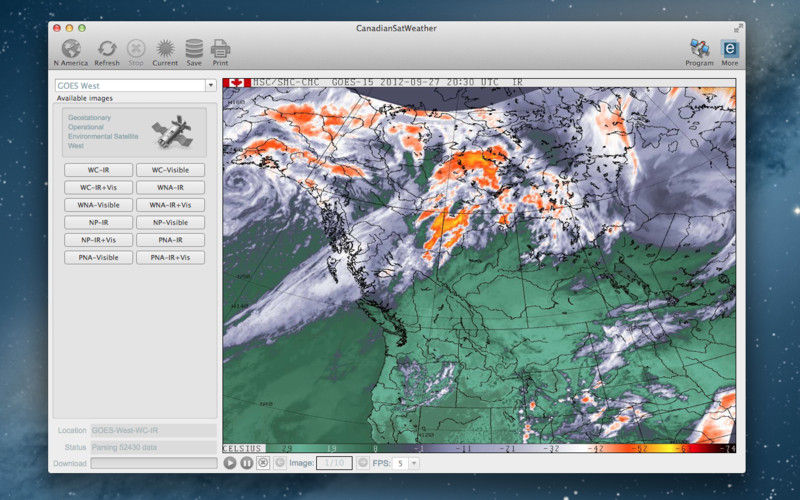Click the Canadian flag in image header
Viewport: 800px width, 500px height.
point(236,83)
